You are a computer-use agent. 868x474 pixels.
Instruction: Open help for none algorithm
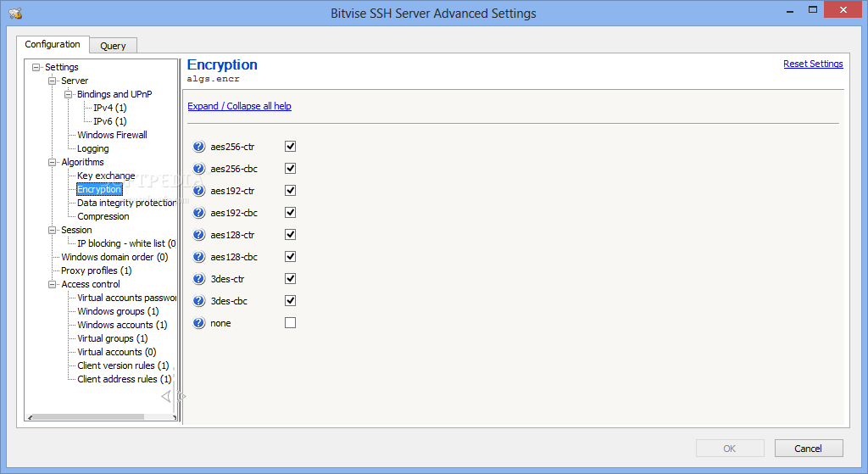click(198, 323)
